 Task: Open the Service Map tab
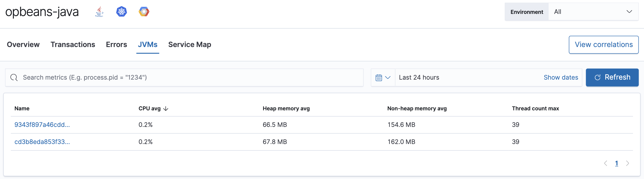click(190, 44)
